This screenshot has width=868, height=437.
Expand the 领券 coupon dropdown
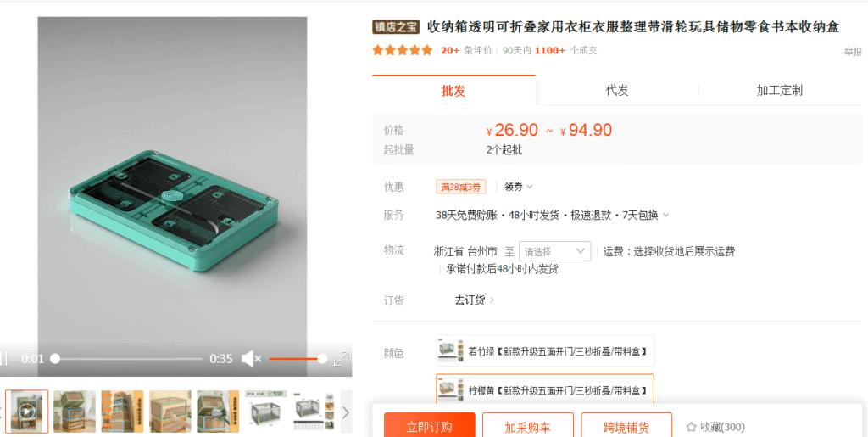pos(519,187)
